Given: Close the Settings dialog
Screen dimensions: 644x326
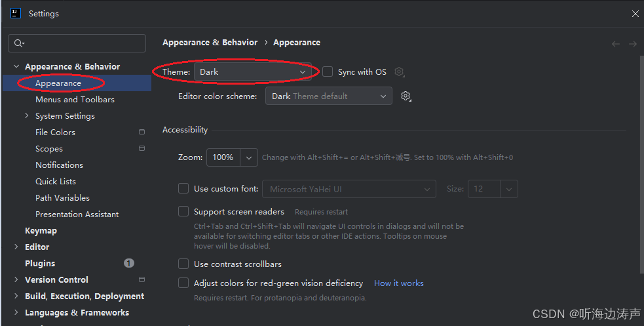Looking at the screenshot, I should (635, 14).
